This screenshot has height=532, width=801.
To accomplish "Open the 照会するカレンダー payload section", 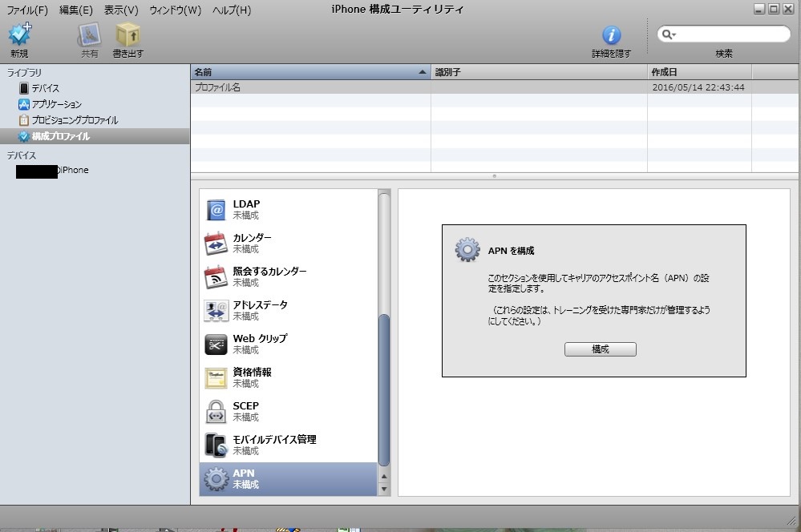I will (x=288, y=276).
